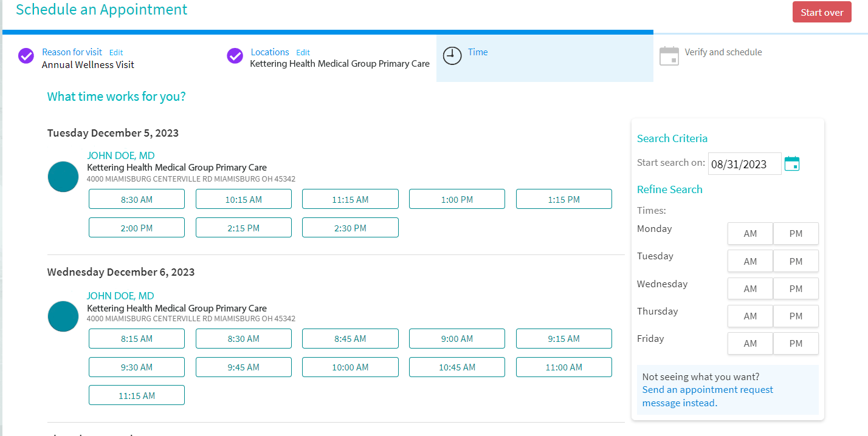Open Send an appointment request message link
868x436 pixels.
(708, 397)
